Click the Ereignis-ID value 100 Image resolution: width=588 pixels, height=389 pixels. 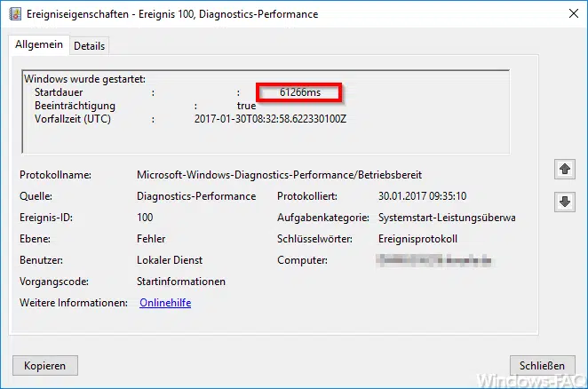[x=146, y=218]
